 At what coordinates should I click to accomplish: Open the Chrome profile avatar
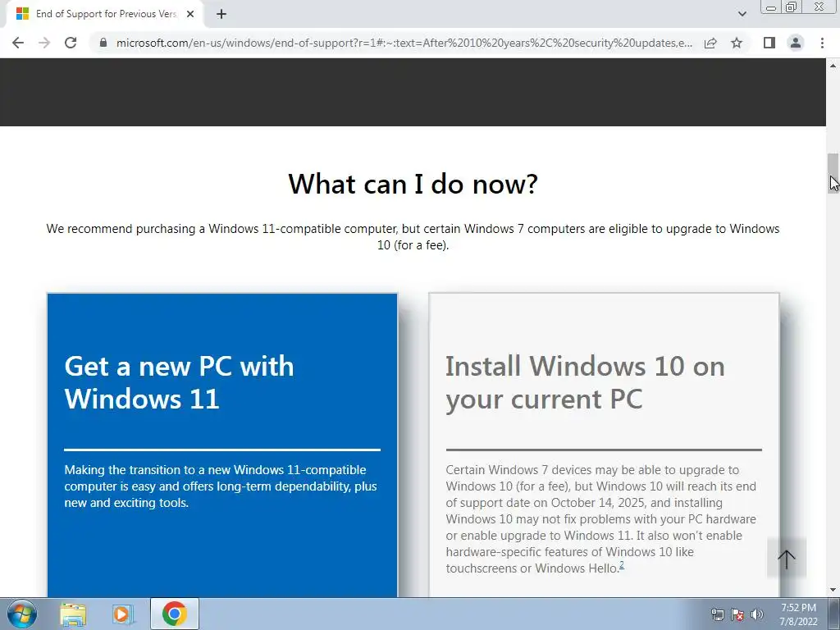pos(796,43)
